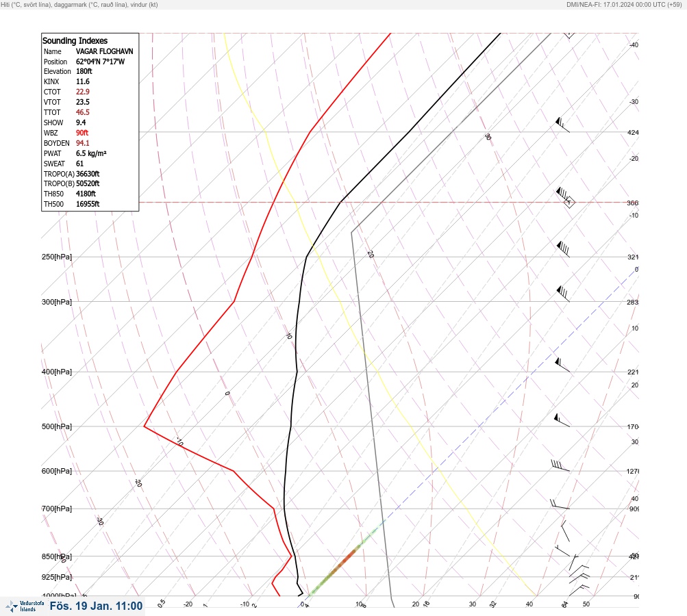Select TH850 value 4180ft
Screen dimensions: 687x616
click(x=86, y=194)
